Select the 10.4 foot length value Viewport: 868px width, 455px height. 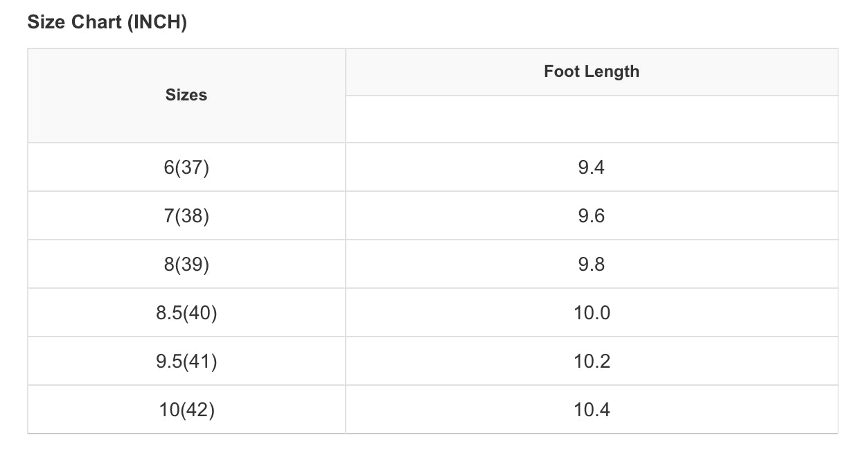click(592, 410)
